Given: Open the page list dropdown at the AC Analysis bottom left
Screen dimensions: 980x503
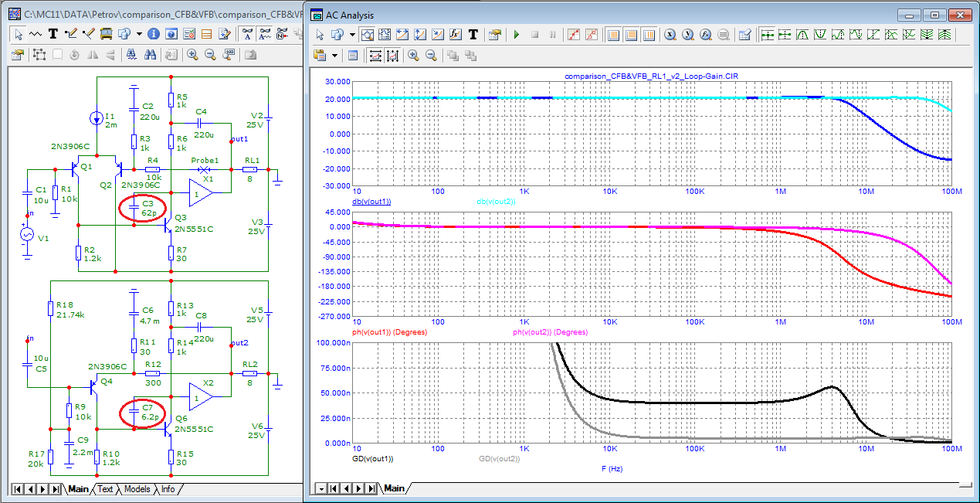Looking at the screenshot, I should click(320, 488).
